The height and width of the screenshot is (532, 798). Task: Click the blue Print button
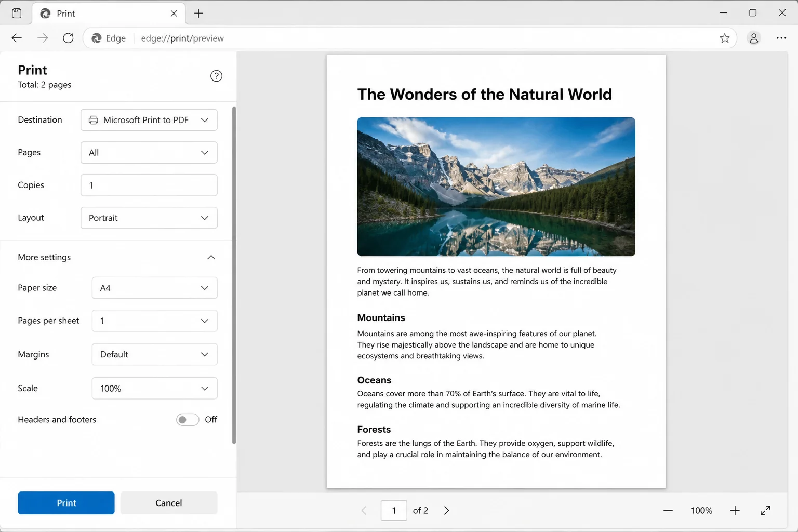(66, 503)
